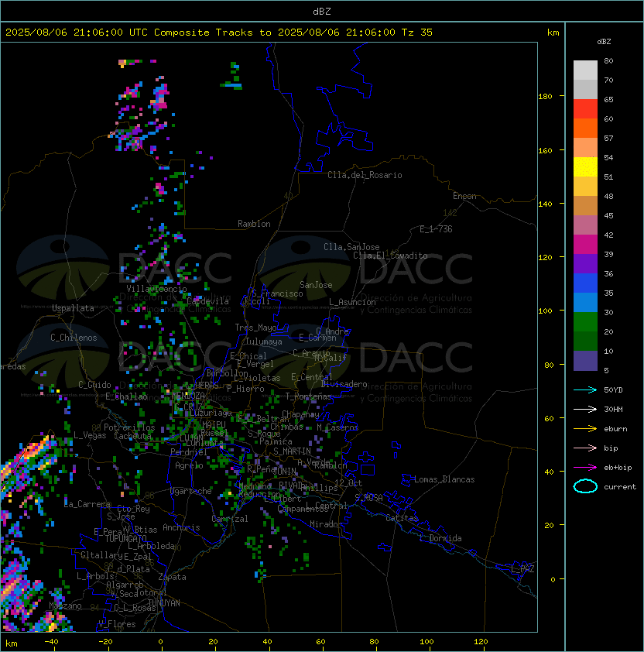Select the light gray 70-80 dBZ swatch

(585, 70)
